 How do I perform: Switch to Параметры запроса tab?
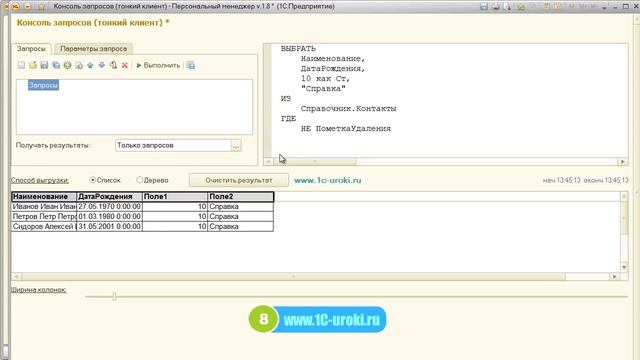click(x=93, y=49)
